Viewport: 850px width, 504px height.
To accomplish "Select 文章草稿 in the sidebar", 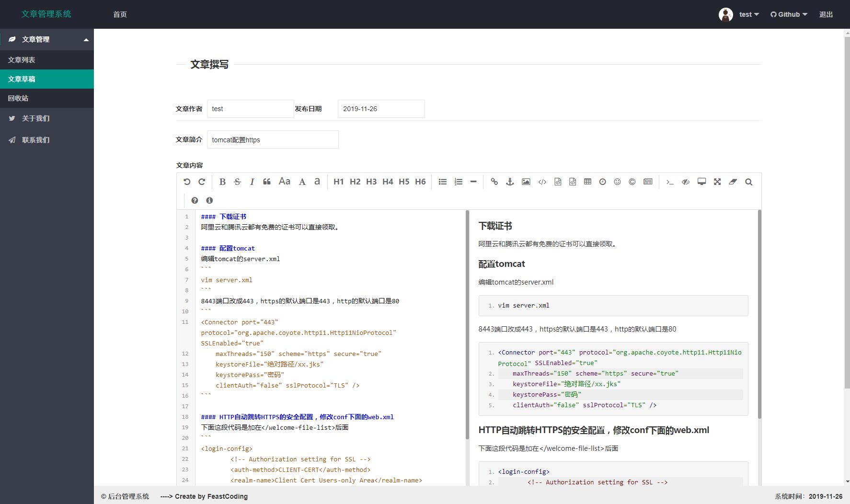I will tap(47, 79).
